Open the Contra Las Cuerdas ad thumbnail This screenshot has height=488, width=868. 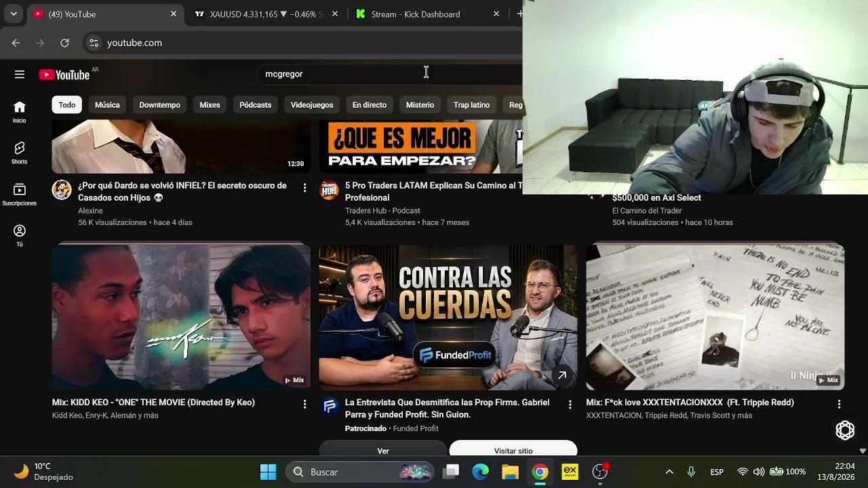pos(448,317)
